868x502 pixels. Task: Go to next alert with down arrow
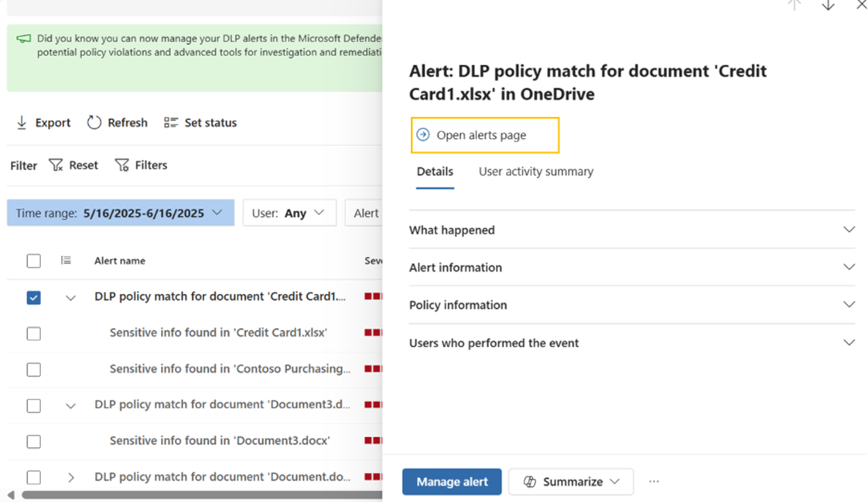(x=828, y=5)
